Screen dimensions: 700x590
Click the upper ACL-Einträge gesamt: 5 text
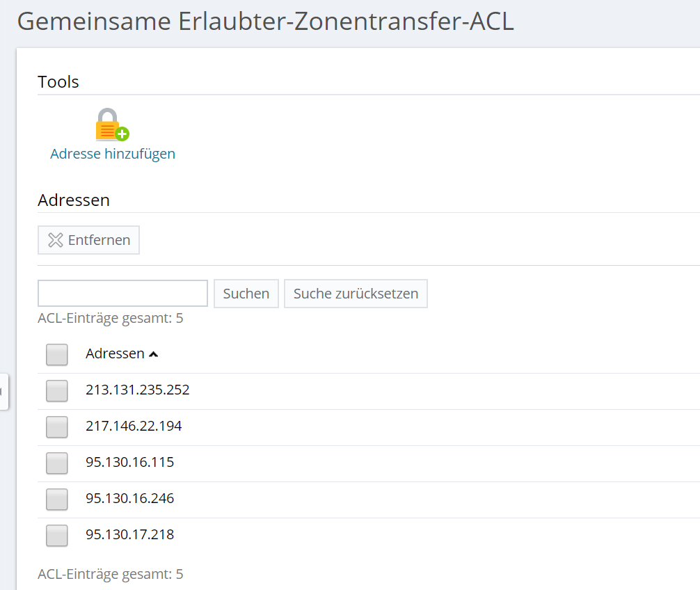(110, 318)
